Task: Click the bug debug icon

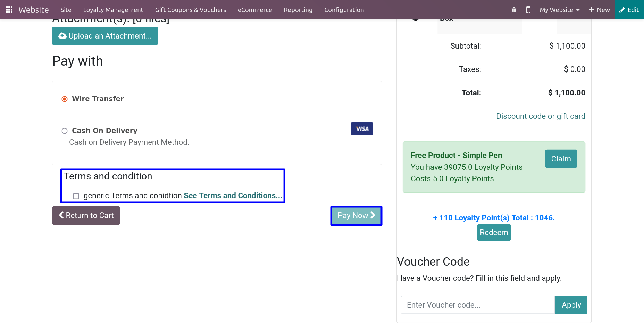Action: click(514, 10)
